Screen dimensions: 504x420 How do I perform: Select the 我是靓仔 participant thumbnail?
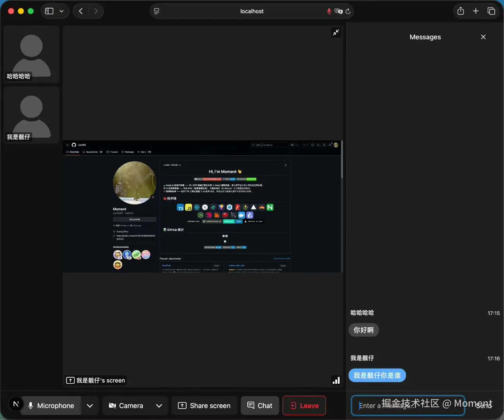(31, 115)
